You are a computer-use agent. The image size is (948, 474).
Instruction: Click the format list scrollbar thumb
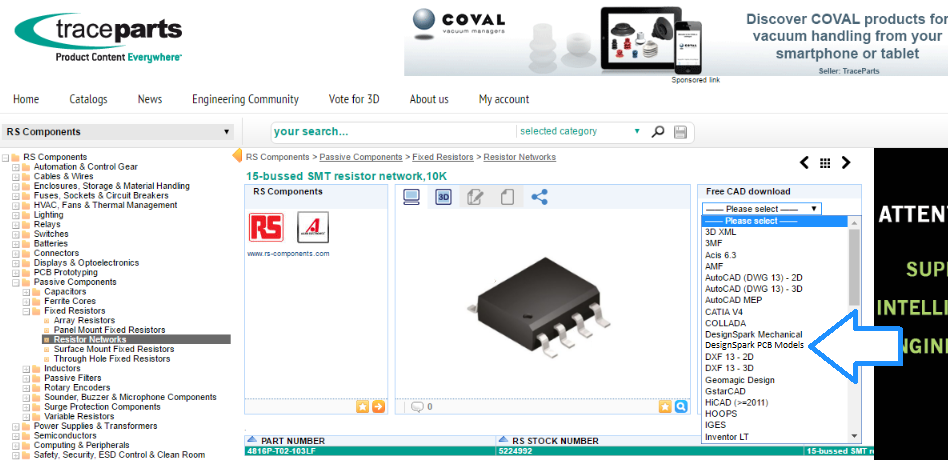click(x=854, y=267)
